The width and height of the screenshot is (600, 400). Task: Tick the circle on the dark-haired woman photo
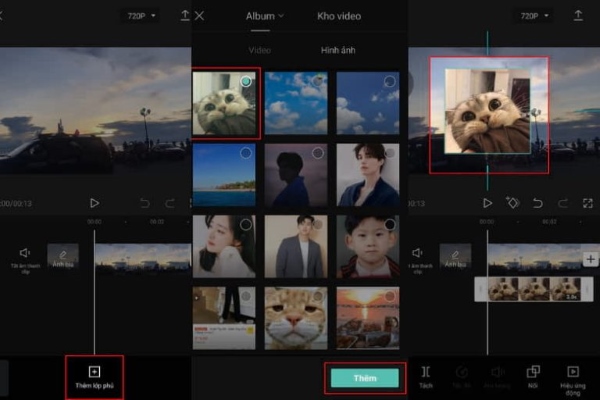[246, 225]
